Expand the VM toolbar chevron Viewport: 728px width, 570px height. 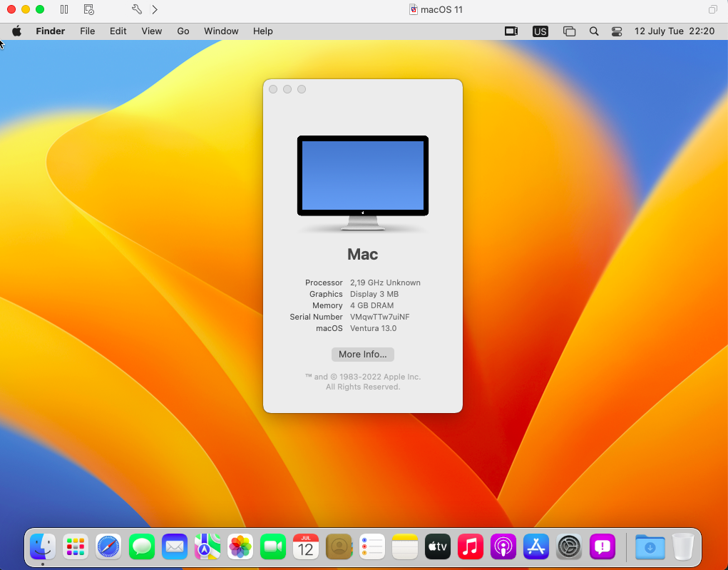click(x=155, y=9)
